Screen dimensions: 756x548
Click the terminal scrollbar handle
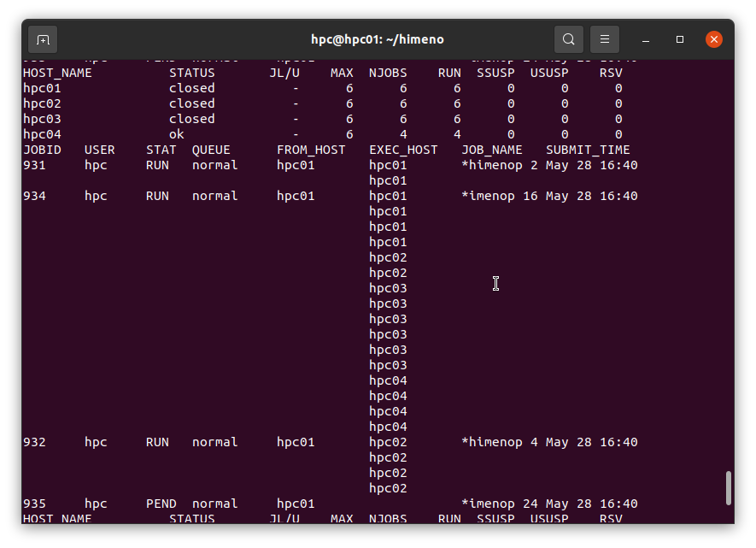pyautogui.click(x=728, y=488)
